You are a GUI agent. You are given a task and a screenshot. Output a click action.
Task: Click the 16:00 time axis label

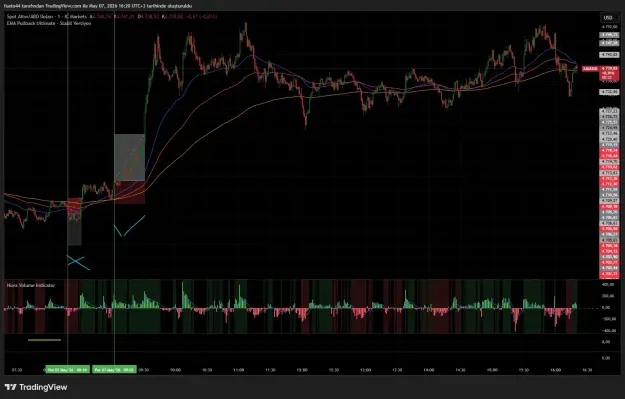coord(556,370)
